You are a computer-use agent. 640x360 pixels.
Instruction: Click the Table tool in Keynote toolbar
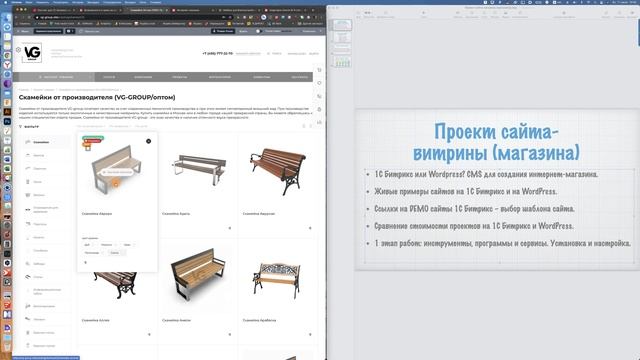[458, 14]
